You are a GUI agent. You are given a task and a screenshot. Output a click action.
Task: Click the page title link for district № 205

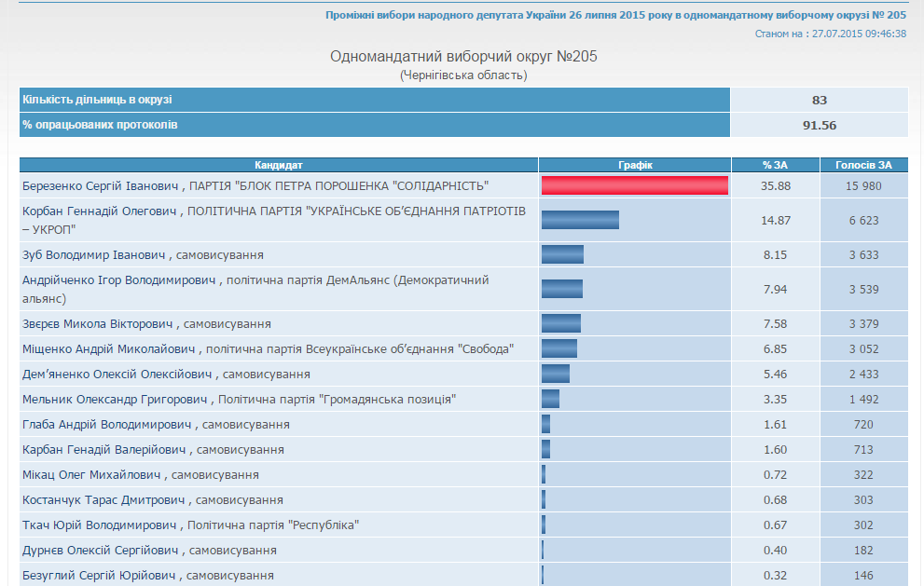[615, 15]
